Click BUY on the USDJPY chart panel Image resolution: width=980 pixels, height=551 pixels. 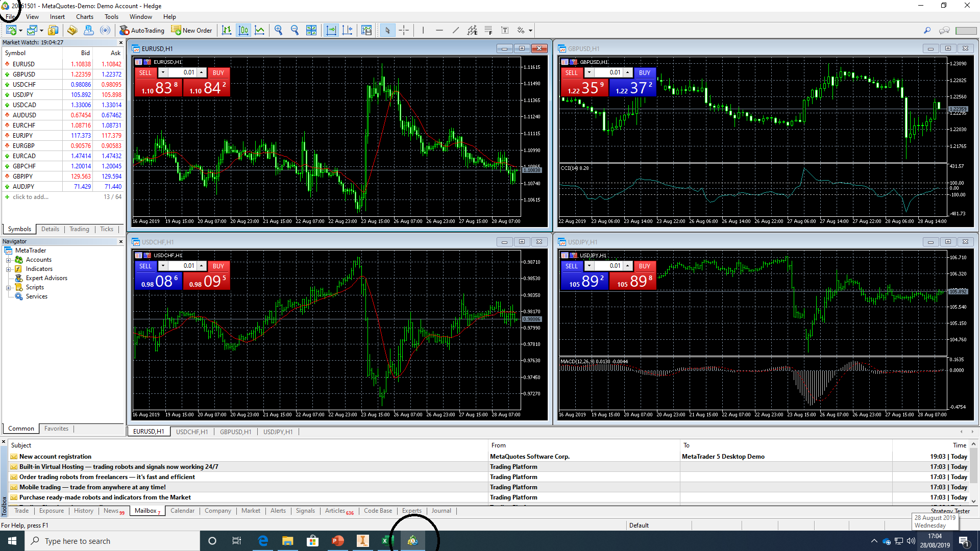pos(645,266)
